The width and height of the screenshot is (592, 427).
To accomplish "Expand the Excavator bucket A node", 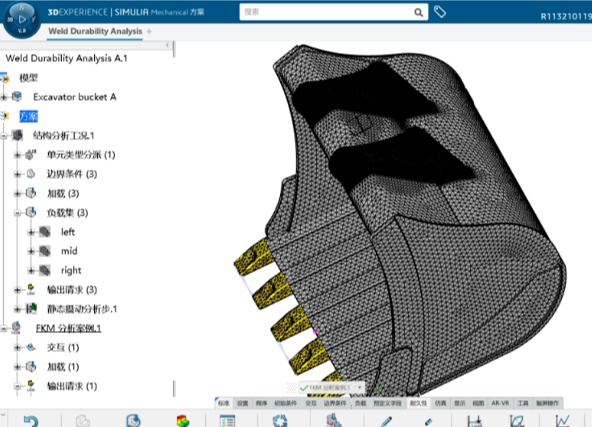I will tap(4, 97).
